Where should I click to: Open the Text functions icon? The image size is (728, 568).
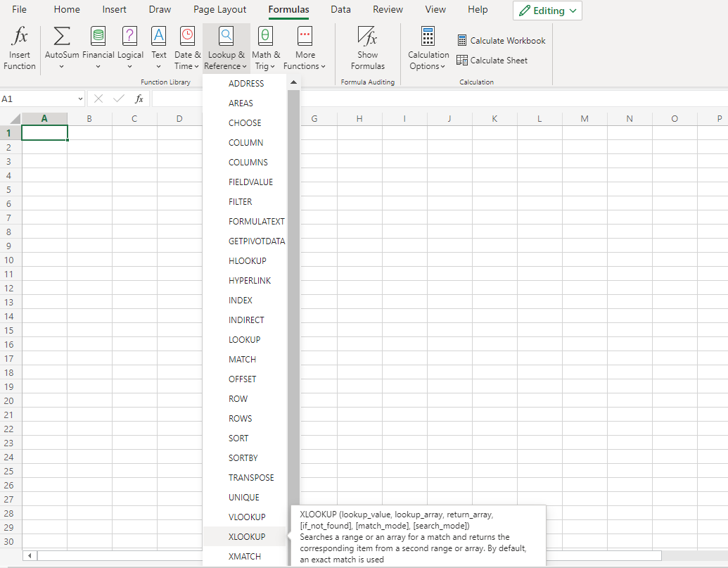[x=159, y=37]
